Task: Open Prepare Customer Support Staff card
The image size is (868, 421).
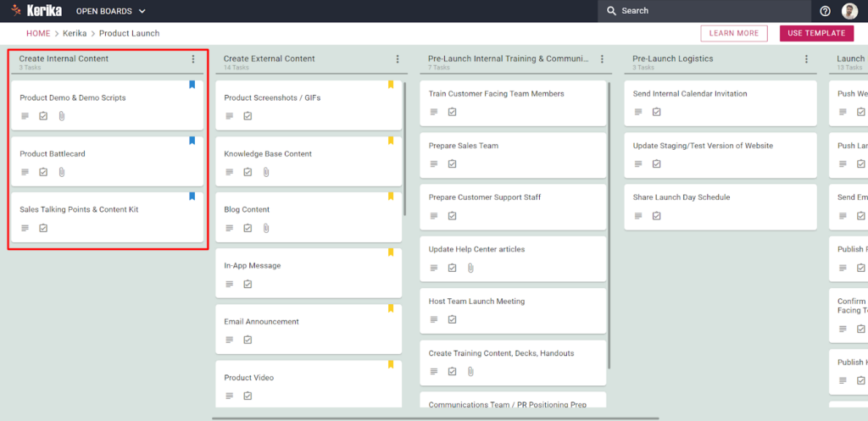Action: pos(513,207)
